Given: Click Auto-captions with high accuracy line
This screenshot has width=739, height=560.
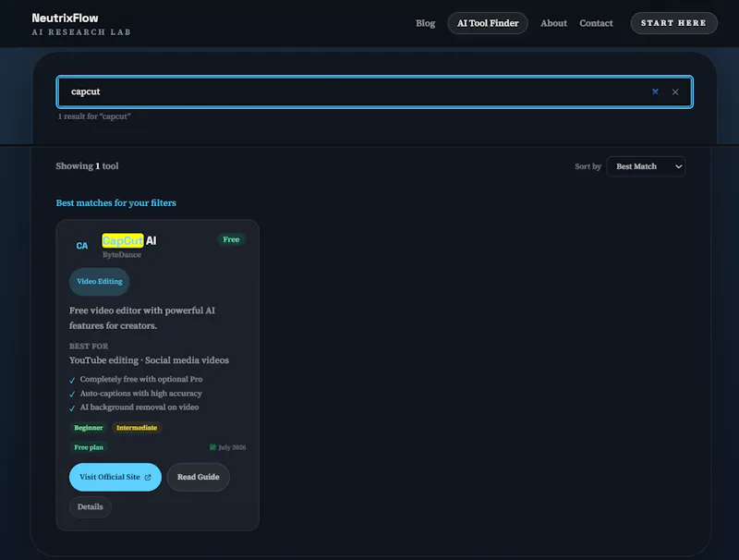Looking at the screenshot, I should 141,393.
